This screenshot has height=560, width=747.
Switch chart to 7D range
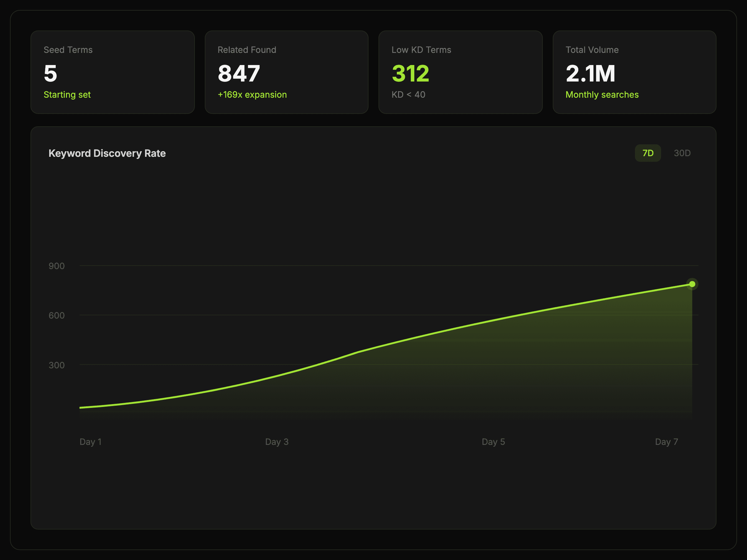[647, 153]
